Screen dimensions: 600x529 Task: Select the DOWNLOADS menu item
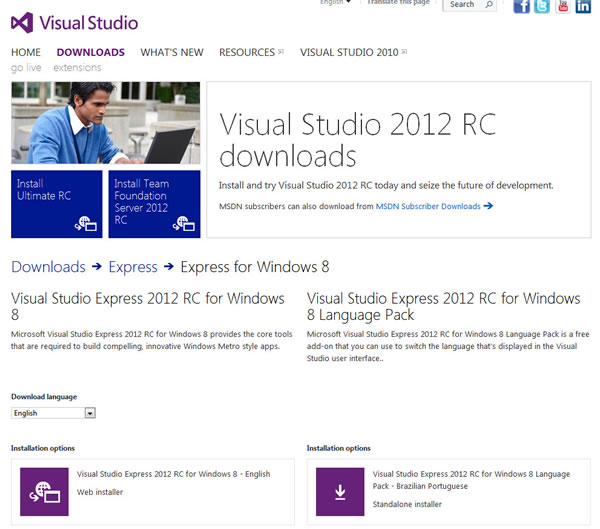[91, 52]
